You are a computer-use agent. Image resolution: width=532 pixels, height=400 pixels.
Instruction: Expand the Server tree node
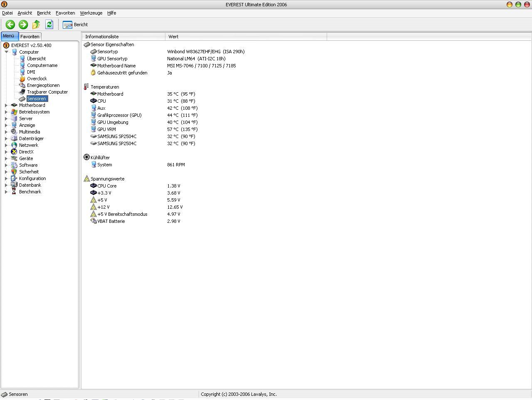tap(6, 119)
